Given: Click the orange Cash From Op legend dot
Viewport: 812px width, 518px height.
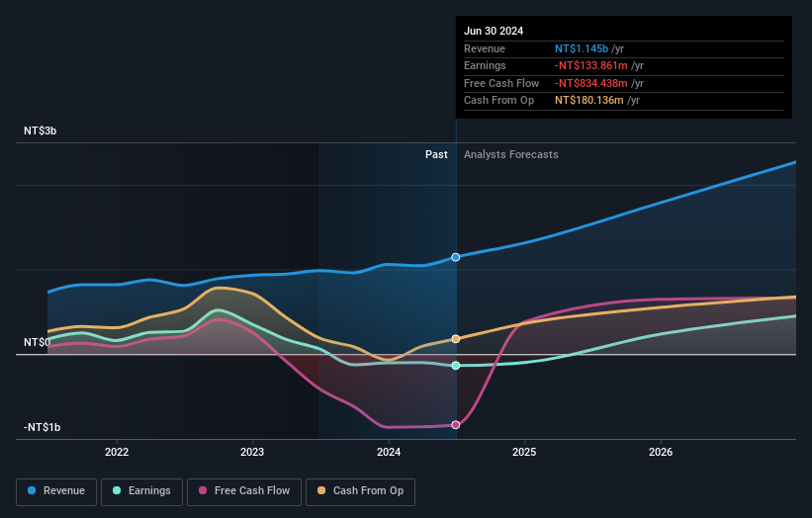Looking at the screenshot, I should click(321, 490).
